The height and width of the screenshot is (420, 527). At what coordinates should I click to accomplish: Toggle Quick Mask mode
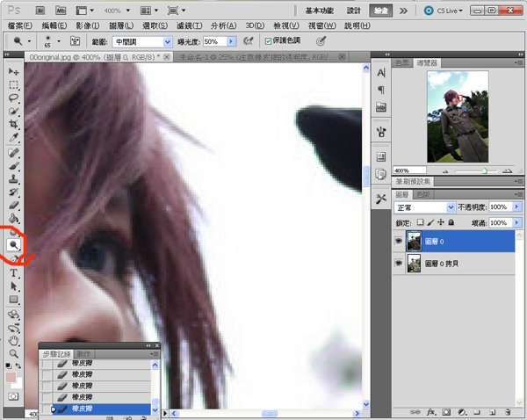13,396
